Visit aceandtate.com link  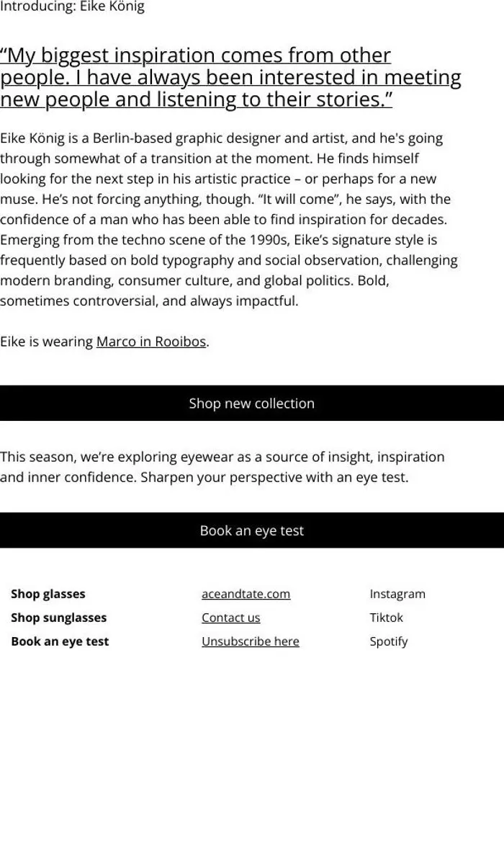coord(246,594)
